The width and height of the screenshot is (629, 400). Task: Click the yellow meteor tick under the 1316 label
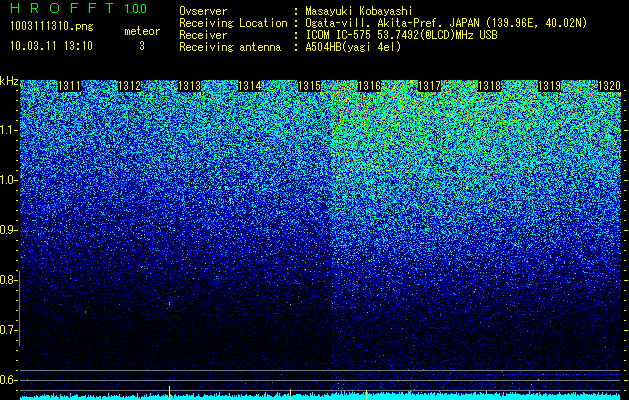[x=366, y=394]
